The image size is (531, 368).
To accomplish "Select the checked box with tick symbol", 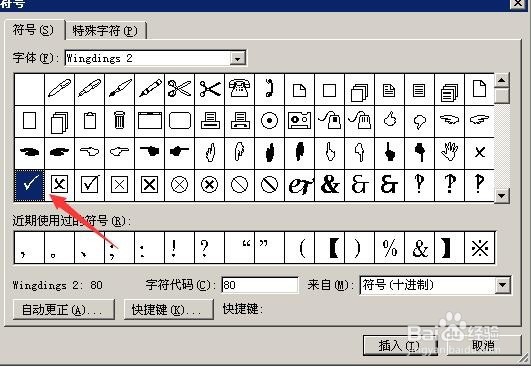I will coord(90,185).
